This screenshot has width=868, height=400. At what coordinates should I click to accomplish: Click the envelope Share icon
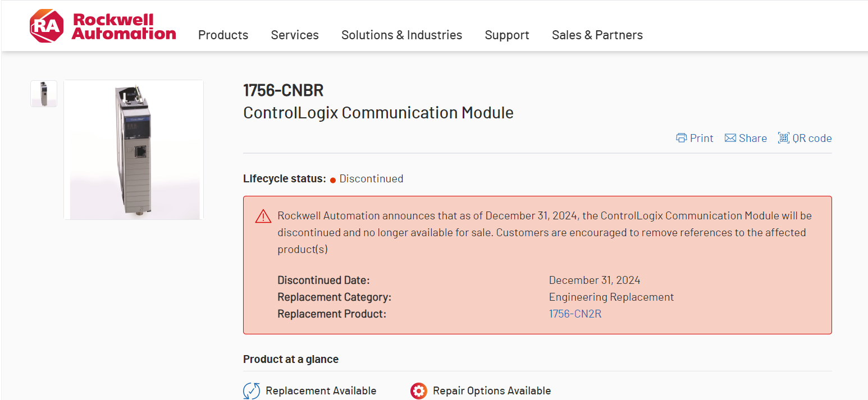(730, 138)
